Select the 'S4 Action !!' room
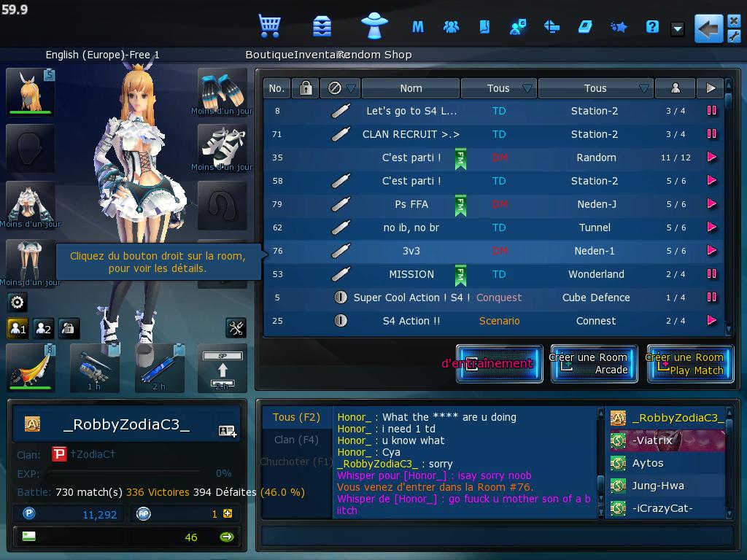This screenshot has width=747, height=560. [493, 321]
